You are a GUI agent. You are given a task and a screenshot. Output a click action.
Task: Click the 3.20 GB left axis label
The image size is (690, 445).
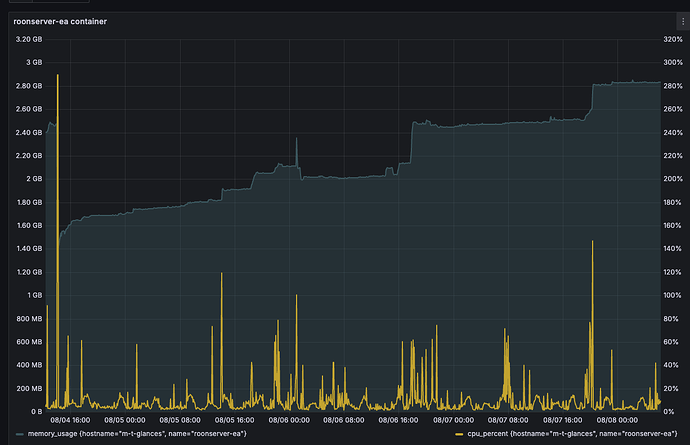(x=28, y=39)
